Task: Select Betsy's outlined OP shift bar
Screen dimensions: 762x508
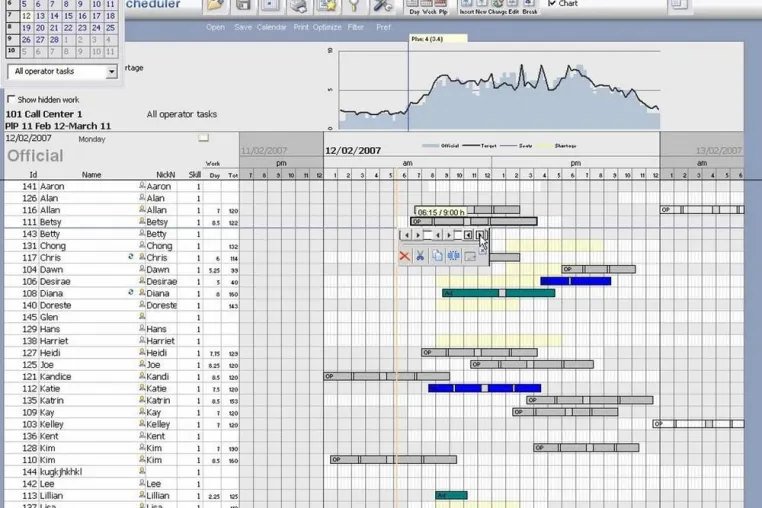Action: pos(474,222)
